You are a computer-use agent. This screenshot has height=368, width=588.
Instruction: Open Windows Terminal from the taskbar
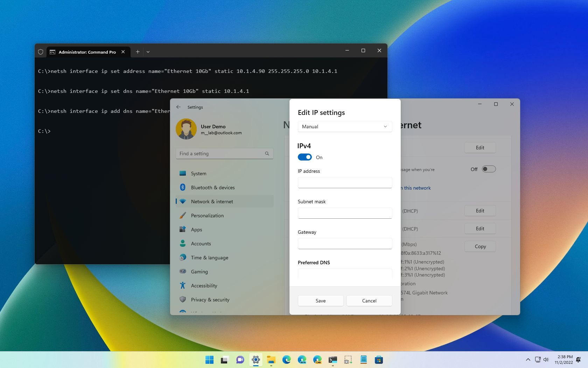point(332,360)
